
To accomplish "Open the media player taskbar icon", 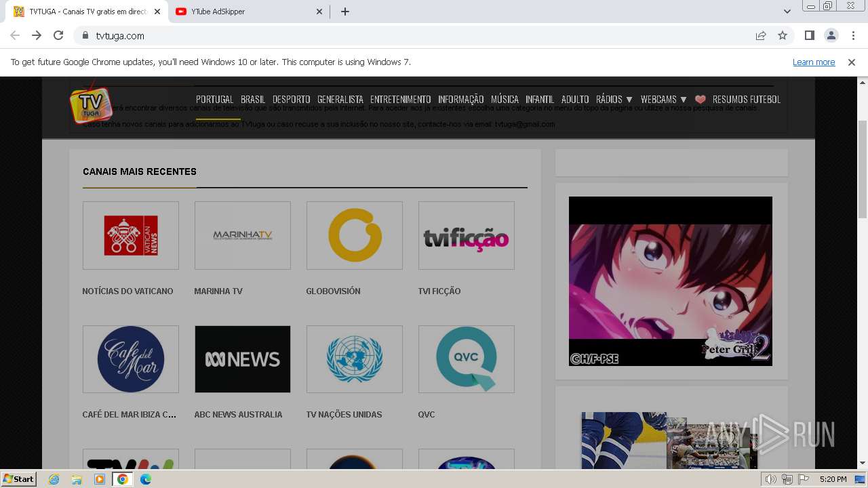I will click(x=100, y=479).
